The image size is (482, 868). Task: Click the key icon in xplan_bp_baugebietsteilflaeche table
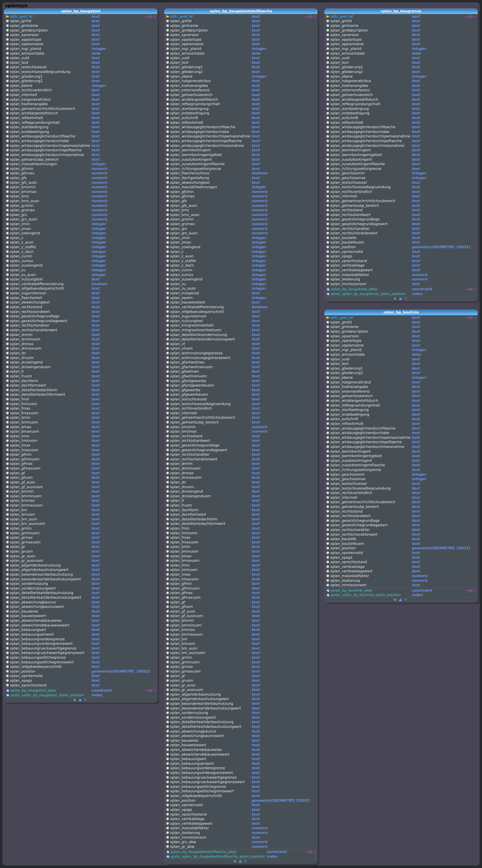[168, 16]
